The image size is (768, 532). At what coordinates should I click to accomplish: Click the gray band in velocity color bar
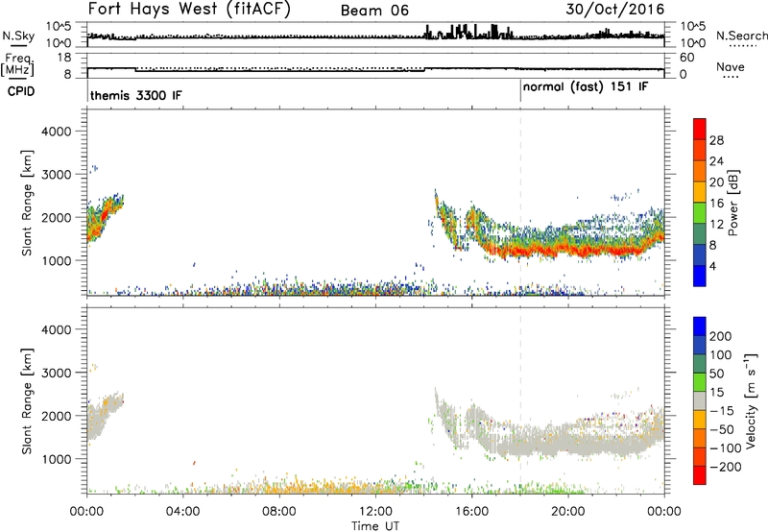(700, 400)
